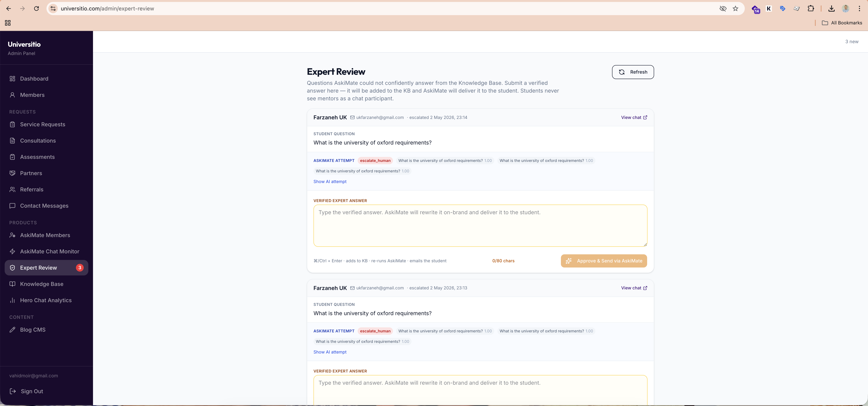Click the escalate_human tag in second card
Screen dimensions: 868x406
375,331
